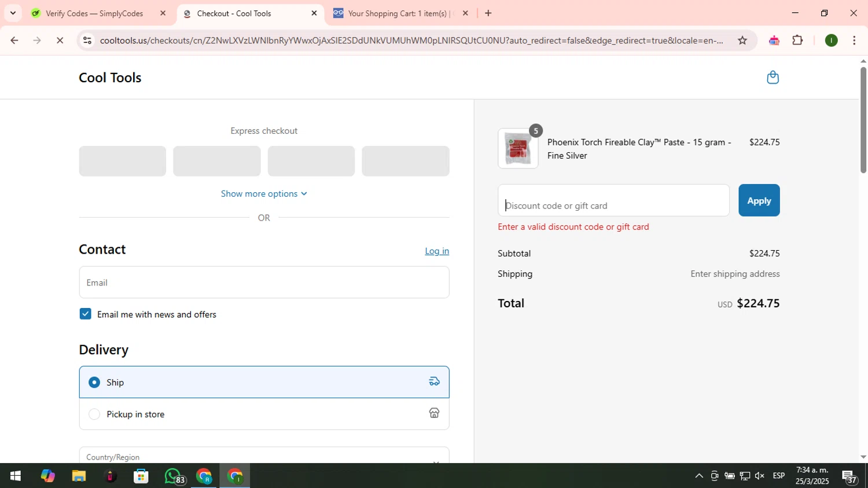Open File Explorer from the taskbar
The image size is (868, 488).
click(x=79, y=476)
